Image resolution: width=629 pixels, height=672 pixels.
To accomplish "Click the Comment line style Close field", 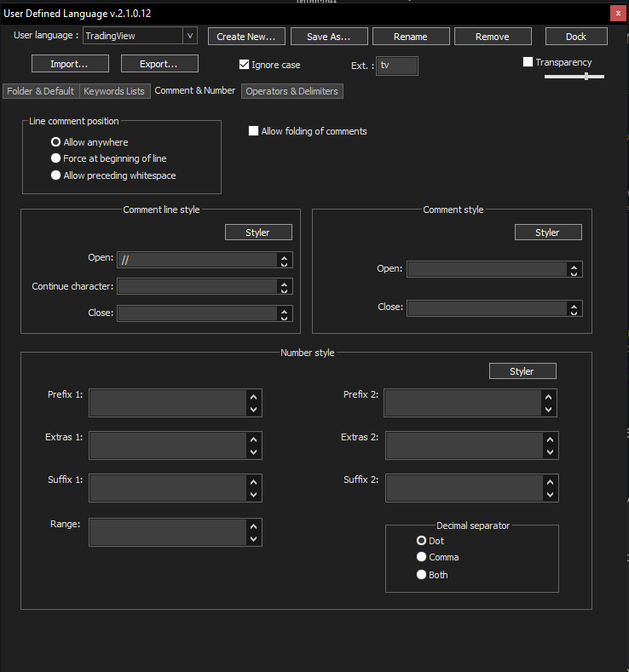I will pyautogui.click(x=197, y=313).
